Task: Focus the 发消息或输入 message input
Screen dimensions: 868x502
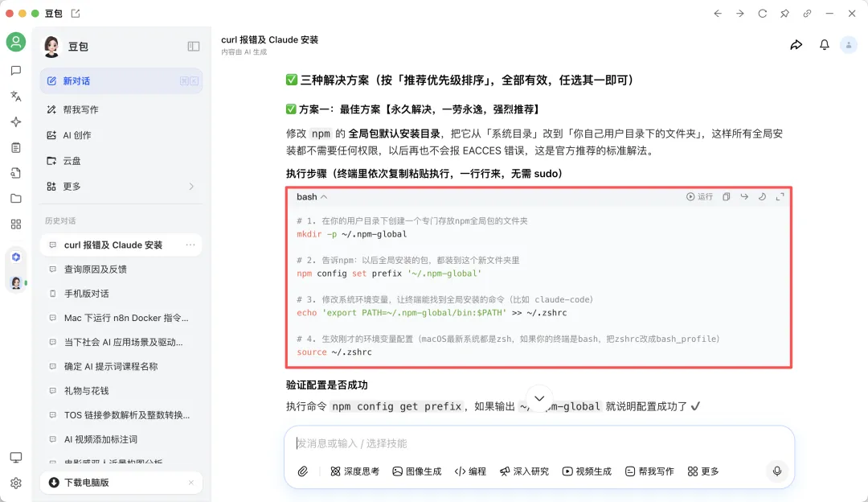Action: tap(539, 443)
